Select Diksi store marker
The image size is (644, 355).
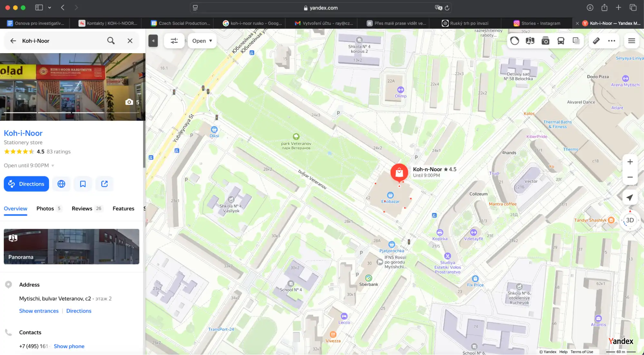[214, 130]
